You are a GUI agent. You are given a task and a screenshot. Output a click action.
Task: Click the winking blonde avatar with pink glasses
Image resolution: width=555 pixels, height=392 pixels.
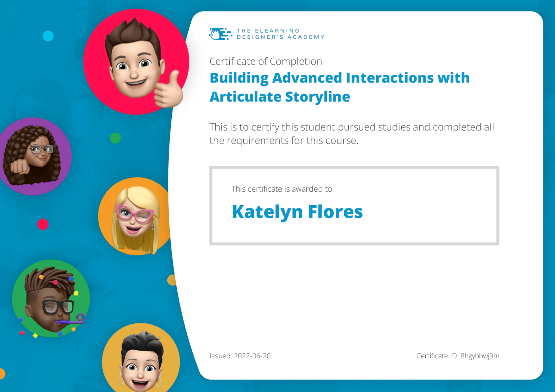click(x=135, y=216)
